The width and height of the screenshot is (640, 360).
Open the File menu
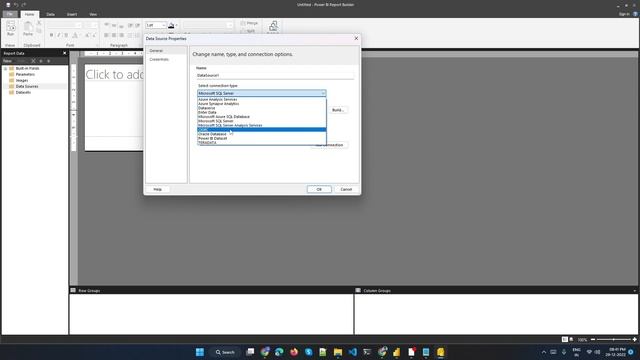[10, 14]
